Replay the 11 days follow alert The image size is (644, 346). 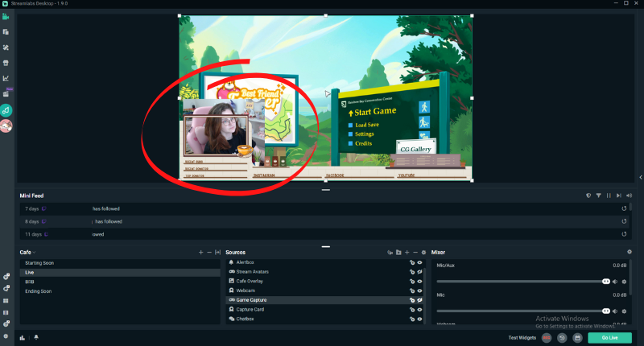pyautogui.click(x=624, y=234)
